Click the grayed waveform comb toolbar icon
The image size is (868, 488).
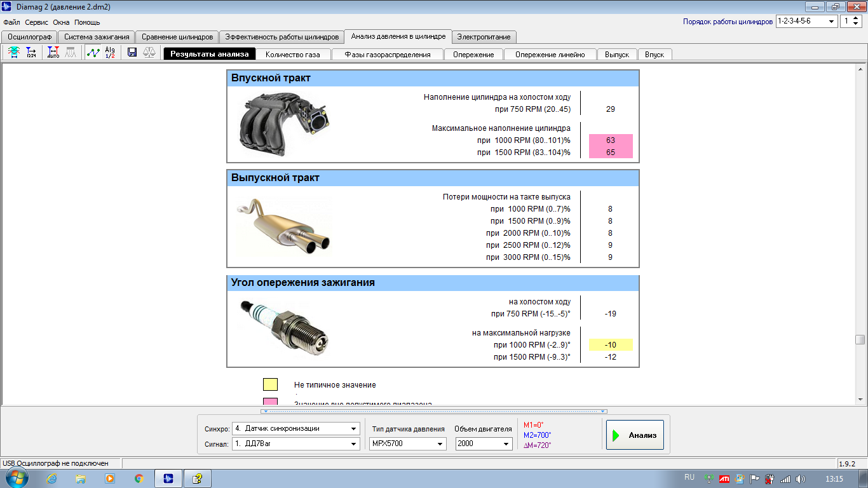pyautogui.click(x=70, y=53)
